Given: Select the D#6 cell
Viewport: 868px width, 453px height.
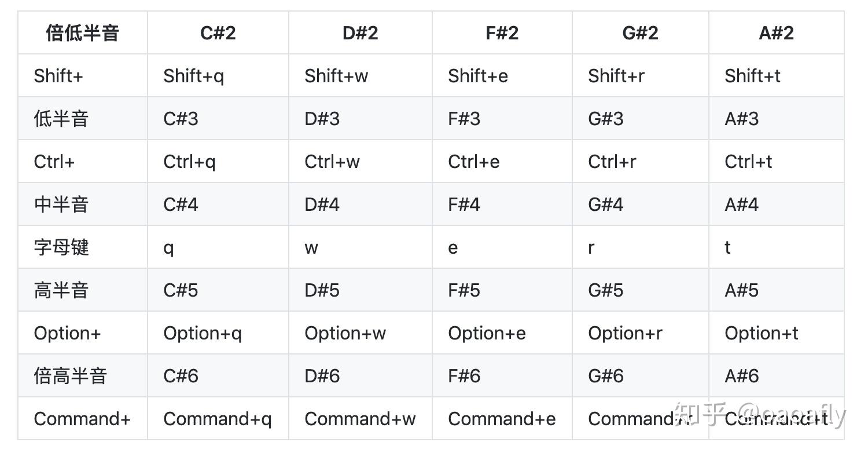Looking at the screenshot, I should (x=322, y=376).
